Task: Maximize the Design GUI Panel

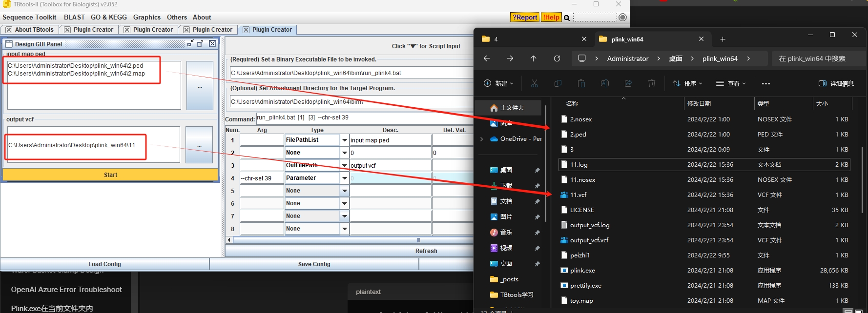Action: [x=200, y=44]
